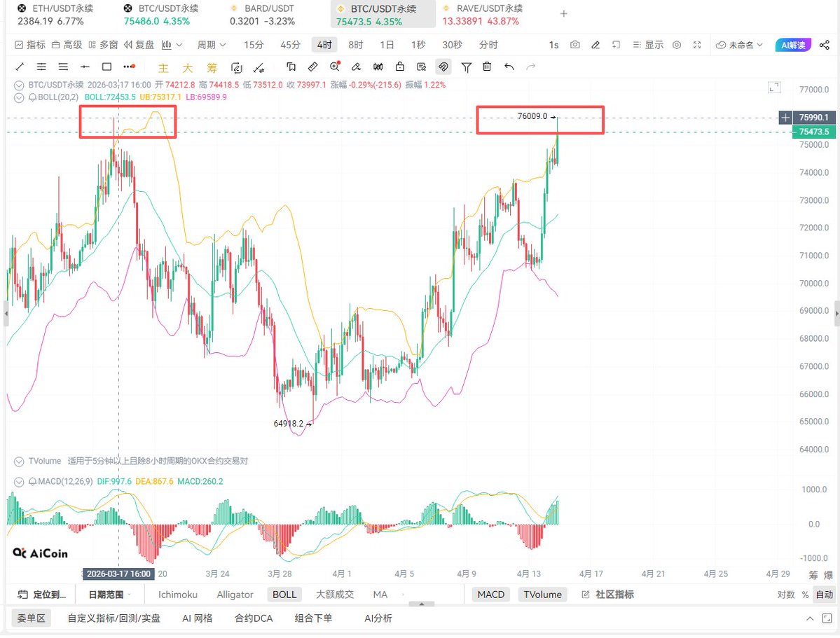Select the 1日 timeframe

pyautogui.click(x=387, y=45)
